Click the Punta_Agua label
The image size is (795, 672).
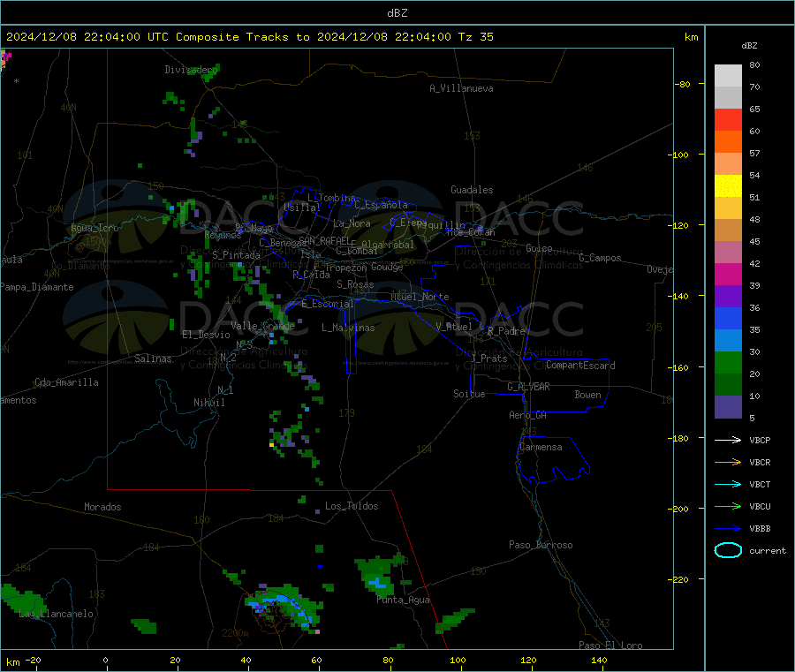(x=403, y=600)
